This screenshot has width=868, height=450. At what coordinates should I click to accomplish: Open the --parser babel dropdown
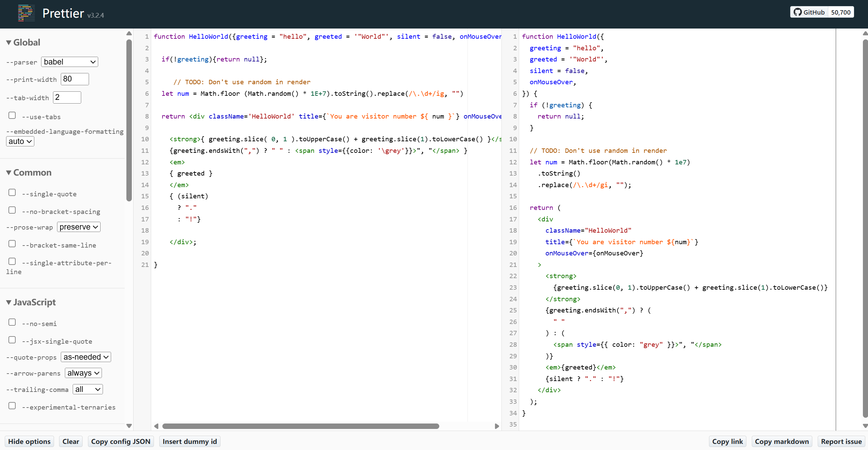coord(69,62)
